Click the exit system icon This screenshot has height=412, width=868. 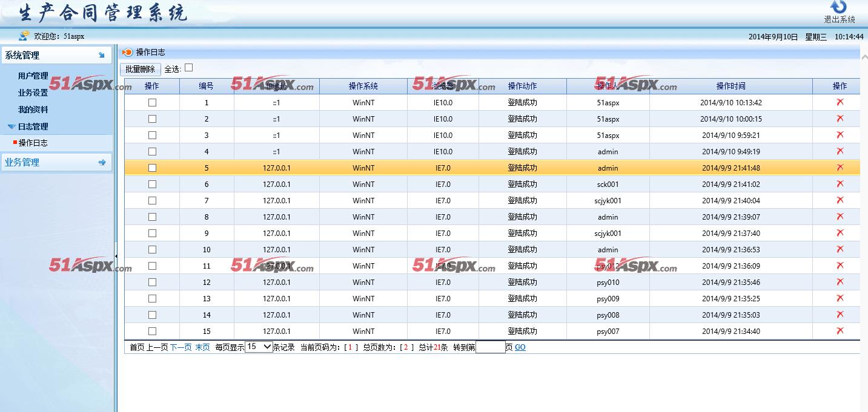point(838,7)
